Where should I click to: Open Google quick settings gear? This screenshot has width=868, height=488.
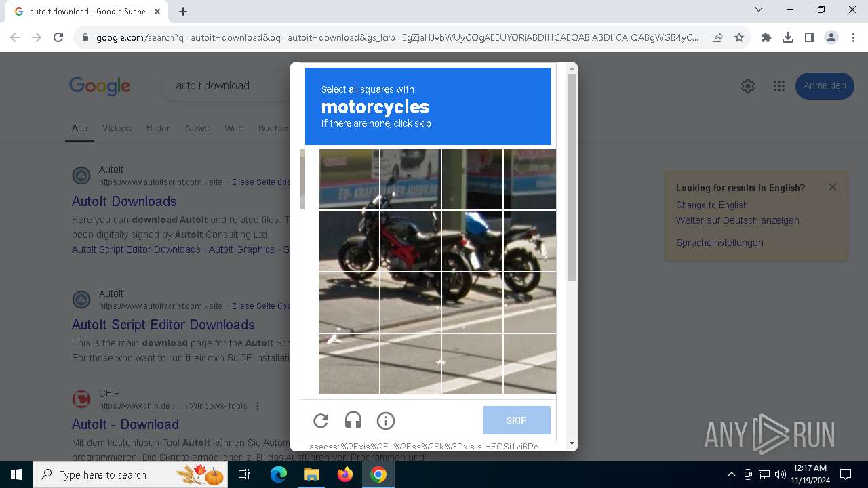(748, 86)
